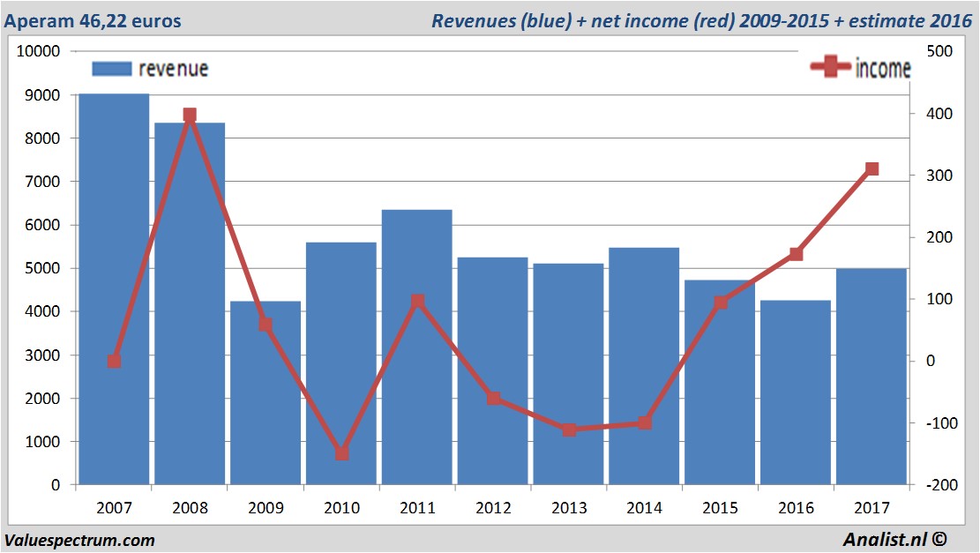Image resolution: width=980 pixels, height=553 pixels.
Task: Click the -200 right-axis label
Action: [942, 485]
